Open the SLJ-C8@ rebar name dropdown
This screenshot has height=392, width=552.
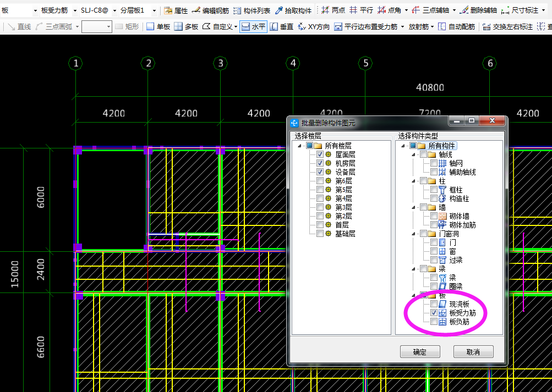click(115, 11)
